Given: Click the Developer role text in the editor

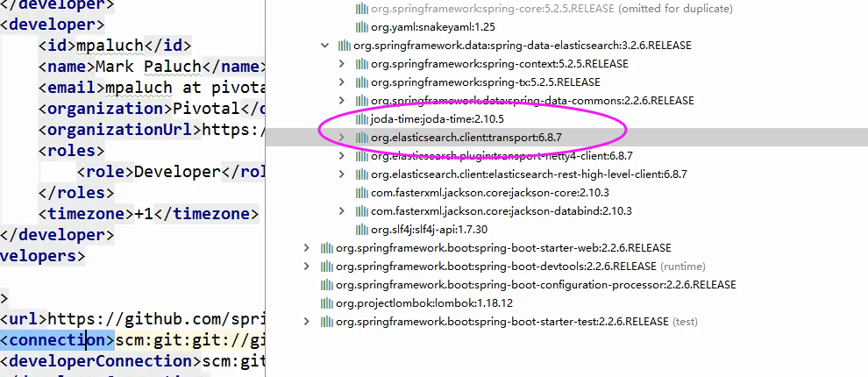Looking at the screenshot, I should point(177,172).
